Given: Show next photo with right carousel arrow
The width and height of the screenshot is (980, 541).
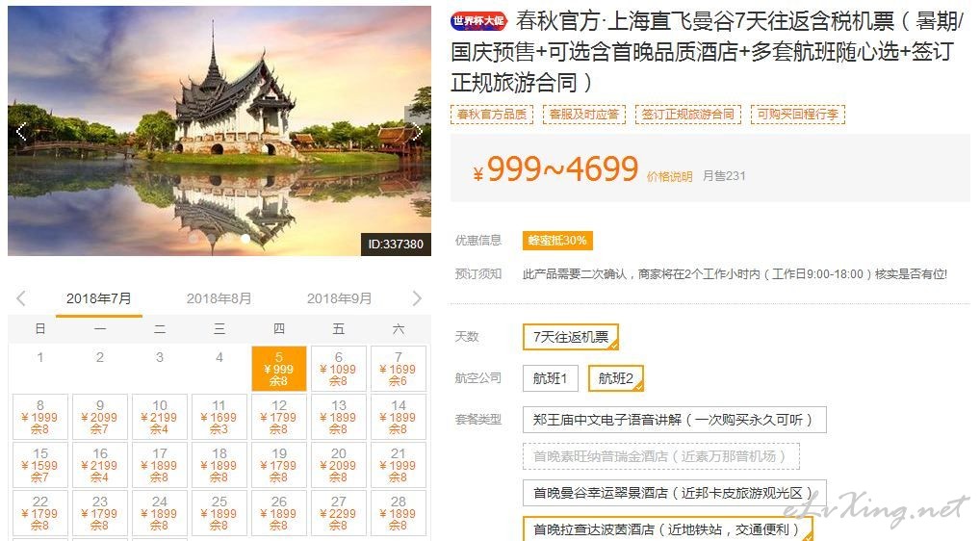Looking at the screenshot, I should (x=417, y=132).
